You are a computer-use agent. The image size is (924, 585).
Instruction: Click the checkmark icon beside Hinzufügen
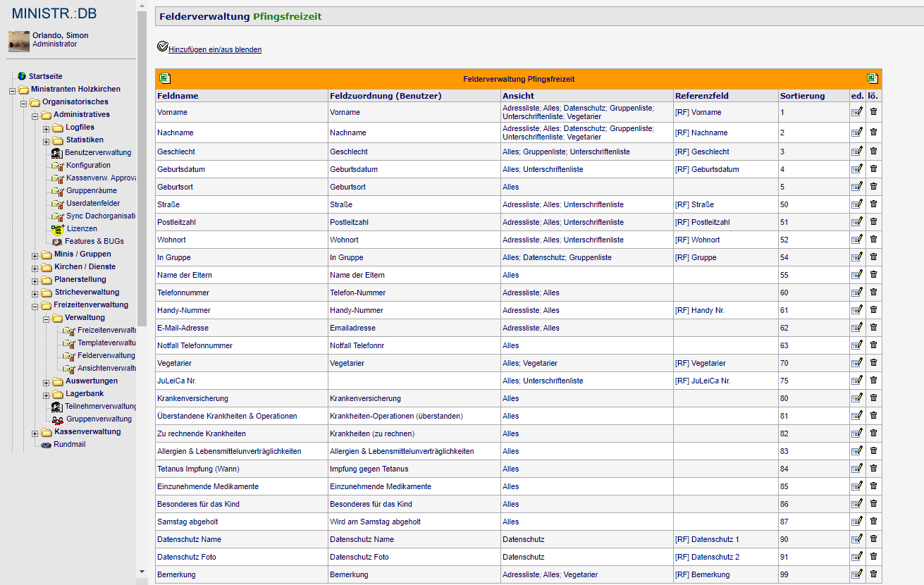click(162, 47)
